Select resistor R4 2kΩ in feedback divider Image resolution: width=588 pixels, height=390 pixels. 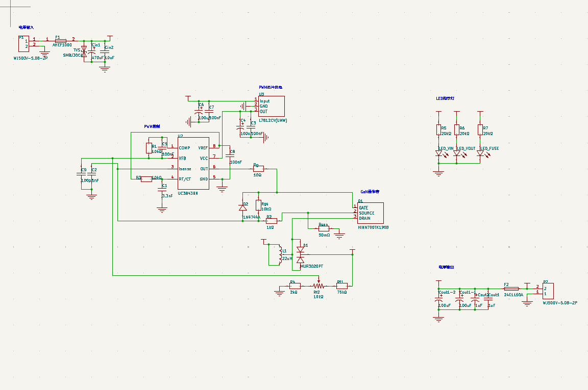point(295,286)
